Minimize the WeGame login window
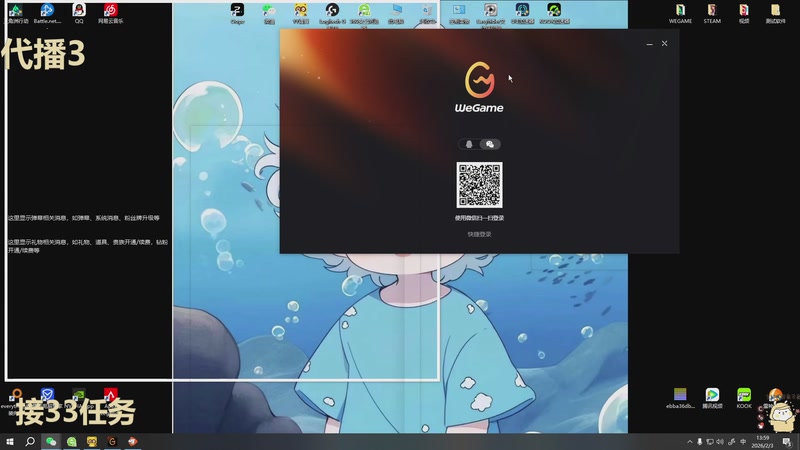The image size is (800, 450). (x=649, y=44)
